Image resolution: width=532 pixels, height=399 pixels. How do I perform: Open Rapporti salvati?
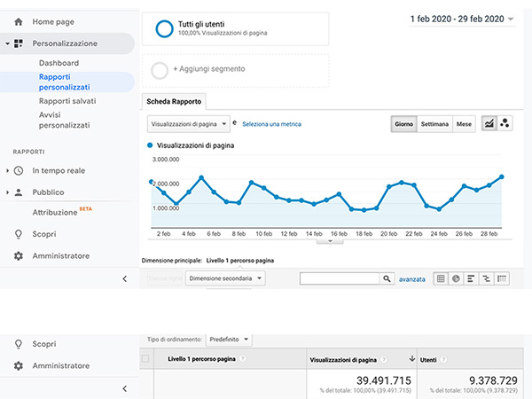pos(67,101)
